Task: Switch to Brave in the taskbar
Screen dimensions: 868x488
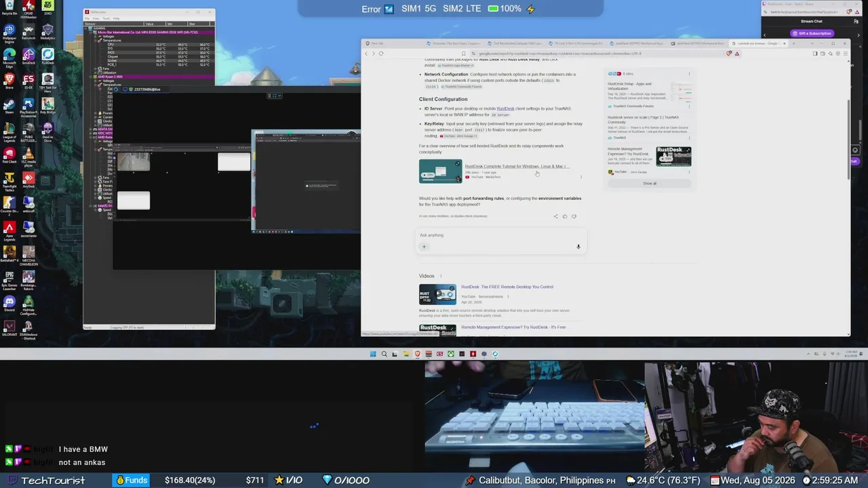Action: pos(417,354)
